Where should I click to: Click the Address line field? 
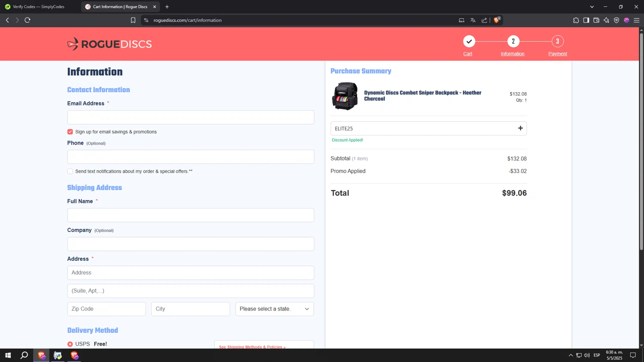point(191,273)
